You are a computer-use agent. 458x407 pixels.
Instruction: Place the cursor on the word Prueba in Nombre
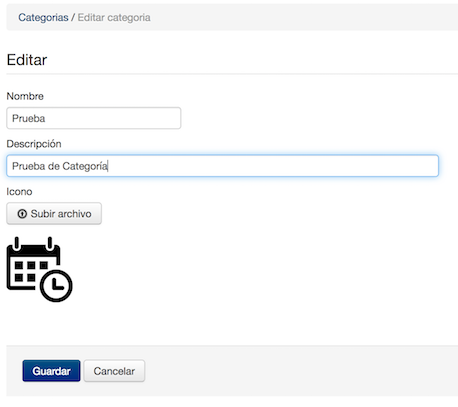tap(29, 118)
